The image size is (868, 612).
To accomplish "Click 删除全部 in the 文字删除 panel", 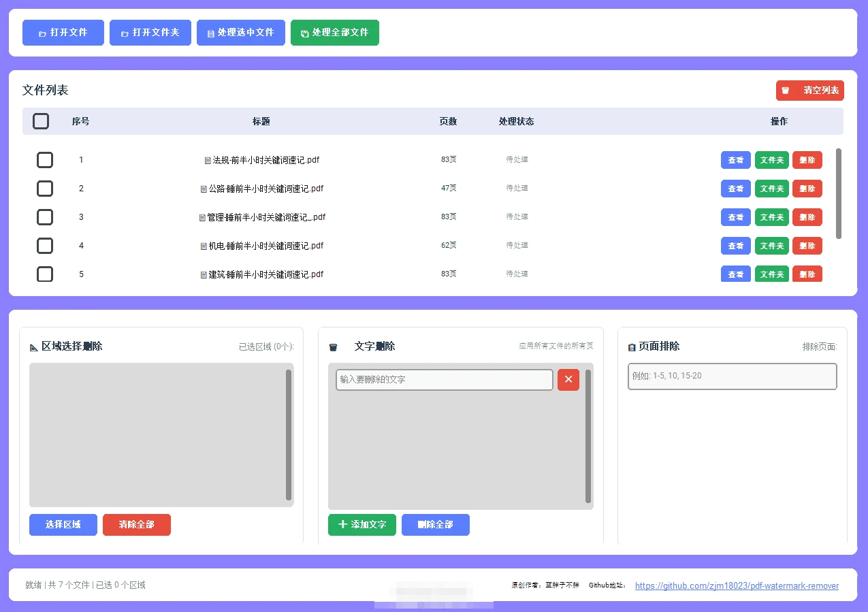I will point(435,524).
